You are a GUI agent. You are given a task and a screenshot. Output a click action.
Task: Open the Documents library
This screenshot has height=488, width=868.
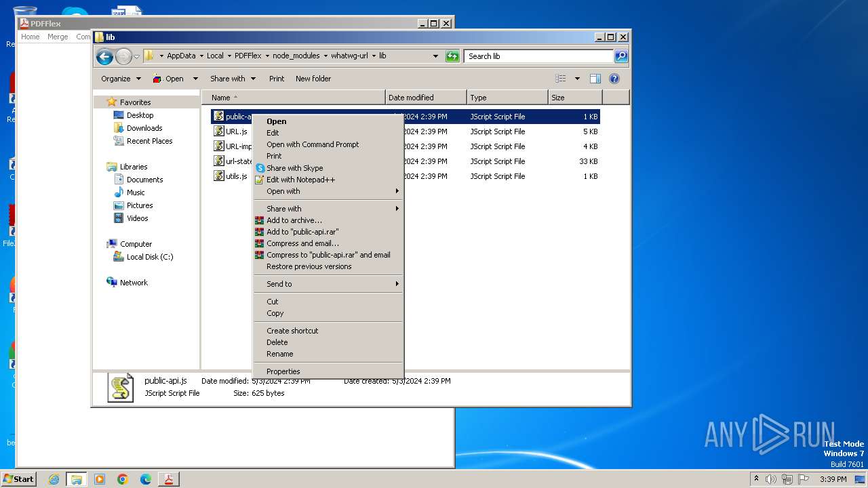[144, 180]
